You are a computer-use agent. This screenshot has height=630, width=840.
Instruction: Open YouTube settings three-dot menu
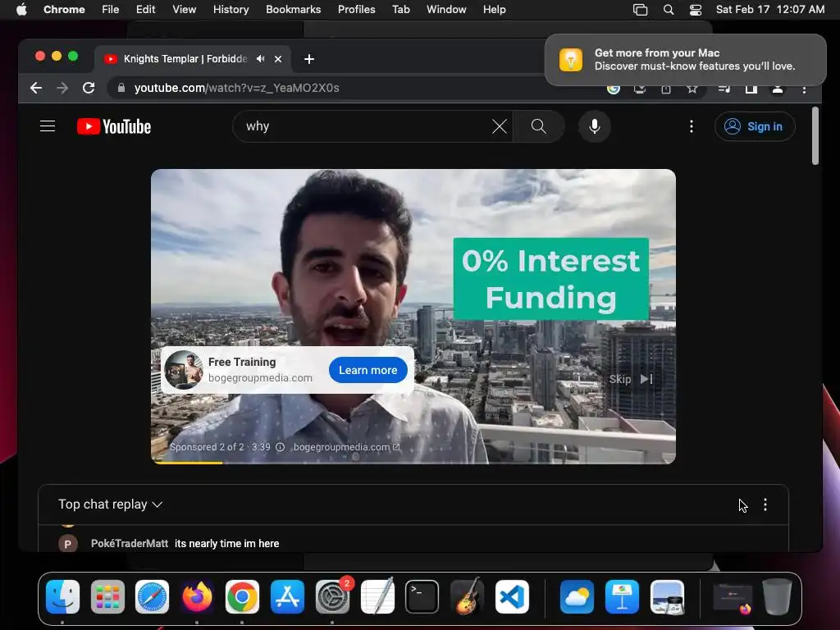tap(691, 126)
